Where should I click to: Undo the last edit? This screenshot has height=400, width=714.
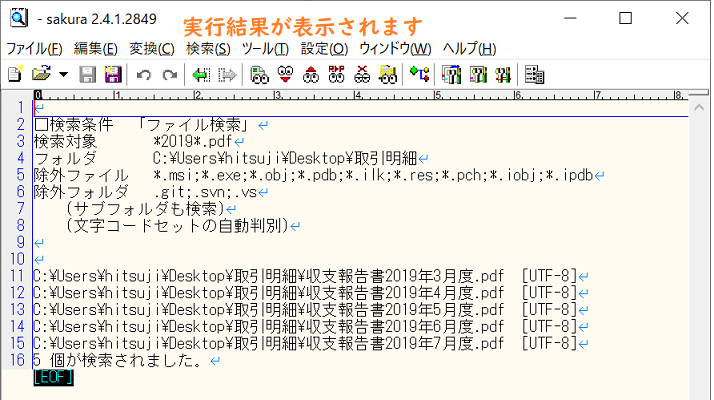point(143,74)
